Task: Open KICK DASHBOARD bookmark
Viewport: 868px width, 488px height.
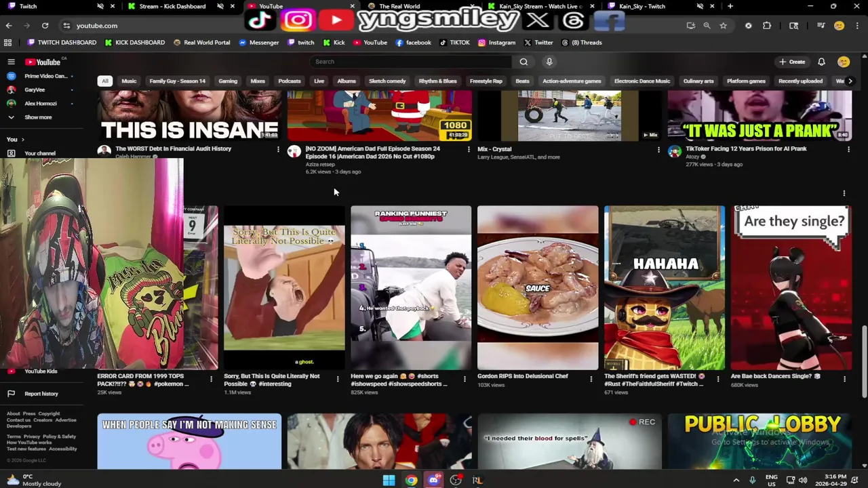Action: (x=135, y=43)
